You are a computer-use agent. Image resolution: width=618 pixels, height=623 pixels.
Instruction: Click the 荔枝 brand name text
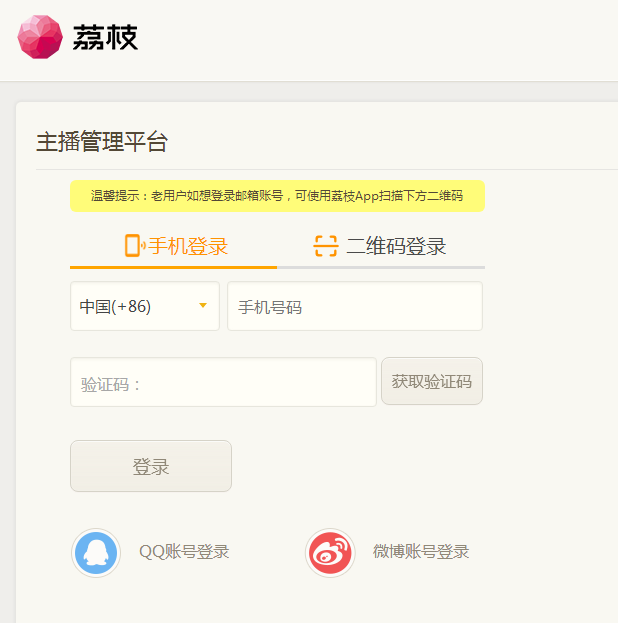(105, 38)
